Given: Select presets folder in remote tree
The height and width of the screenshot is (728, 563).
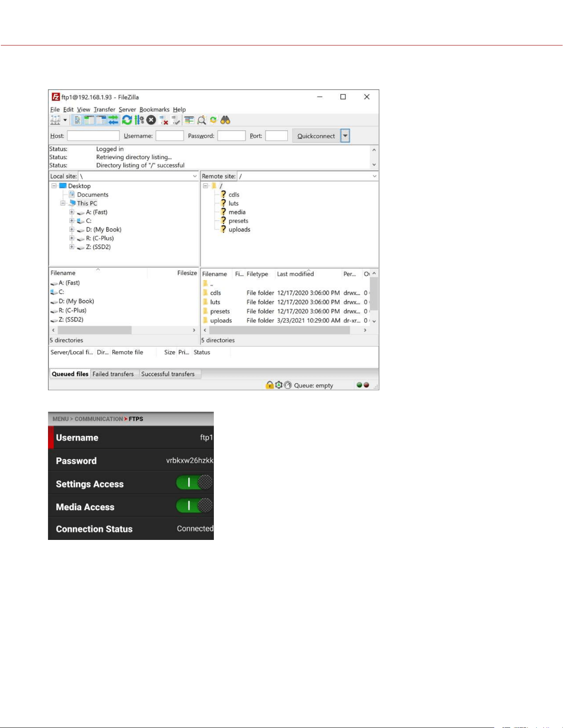Looking at the screenshot, I should [238, 221].
